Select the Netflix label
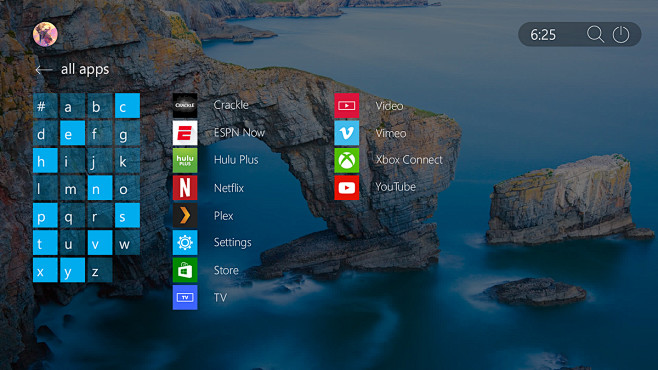Screen dimensions: 658x370 tap(229, 188)
